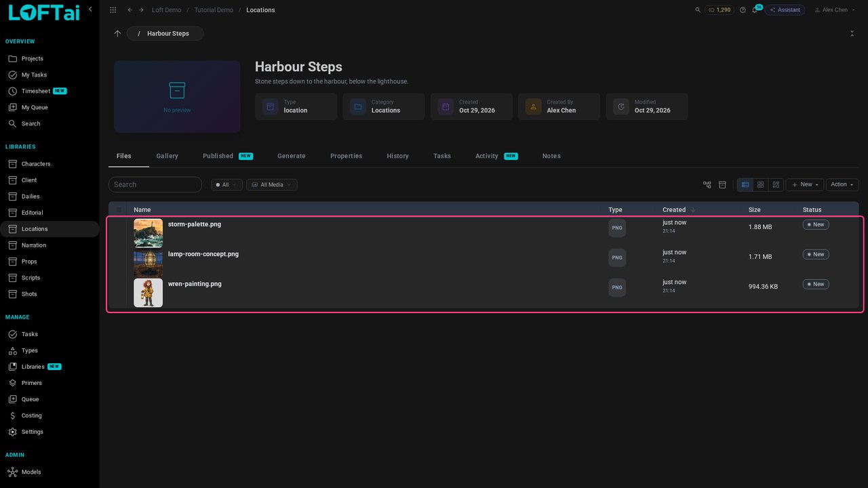Open the All Media filter dropdown
The width and height of the screenshot is (868, 488).
click(271, 184)
